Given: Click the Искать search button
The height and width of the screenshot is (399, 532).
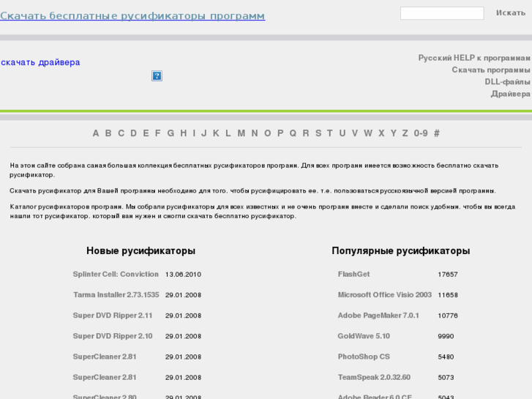Looking at the screenshot, I should (x=511, y=13).
